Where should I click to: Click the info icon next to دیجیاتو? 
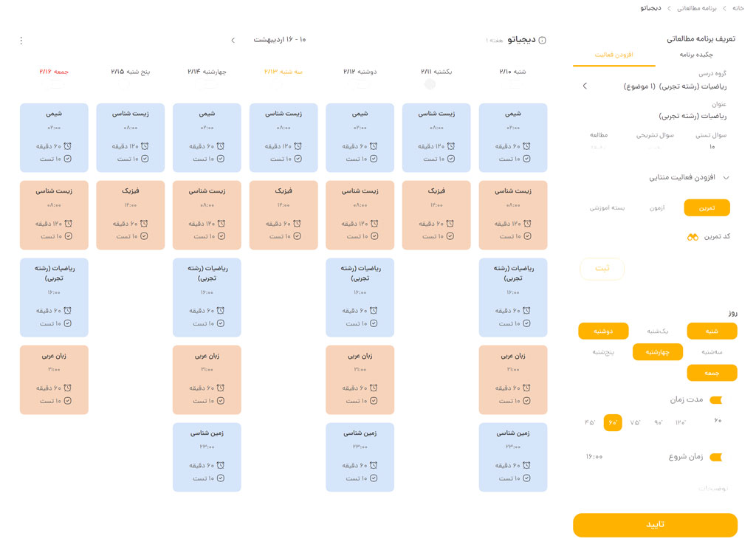(x=542, y=40)
